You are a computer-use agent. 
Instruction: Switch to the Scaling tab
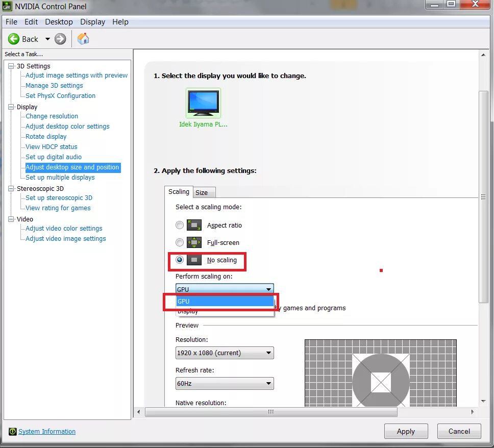(179, 191)
